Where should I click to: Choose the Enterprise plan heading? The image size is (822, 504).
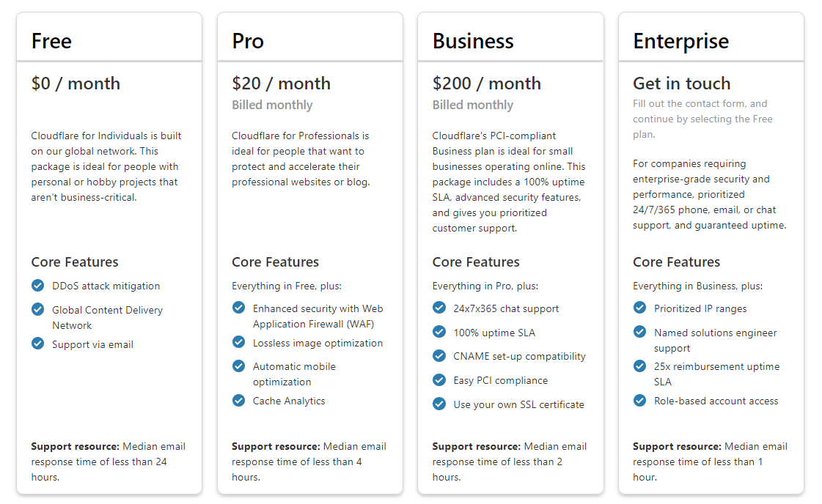tap(680, 41)
